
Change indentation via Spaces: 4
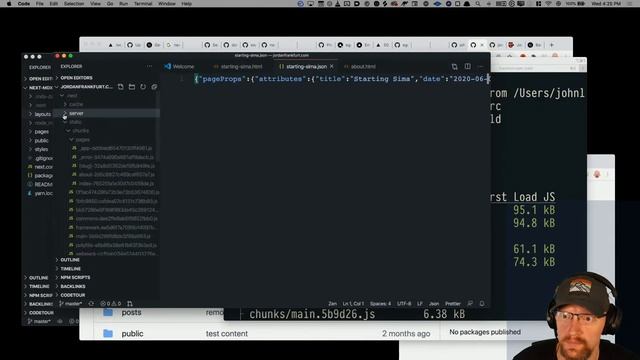380,303
